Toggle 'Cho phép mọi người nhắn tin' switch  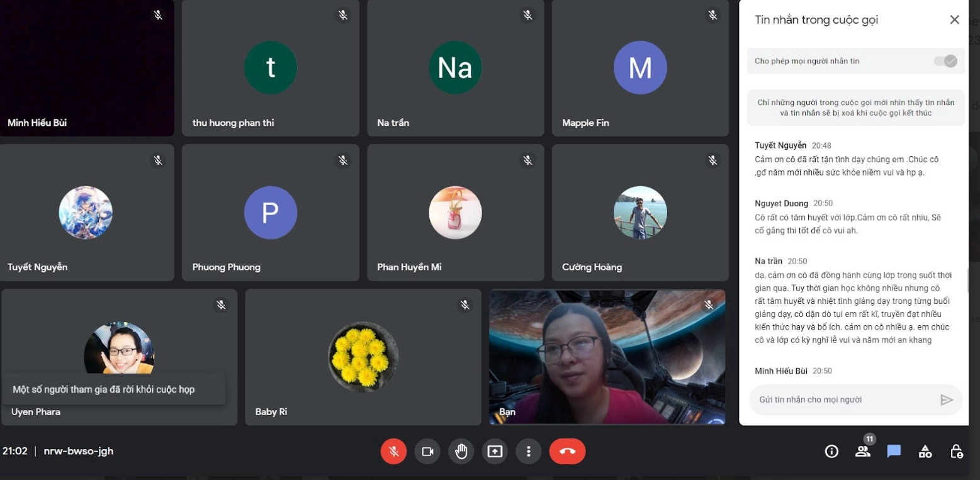(x=945, y=61)
